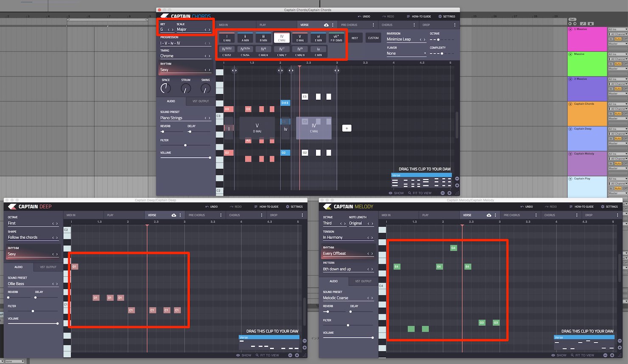This screenshot has width=628, height=364.
Task: Open How-To Guide in Captain Melody
Action: (581, 207)
